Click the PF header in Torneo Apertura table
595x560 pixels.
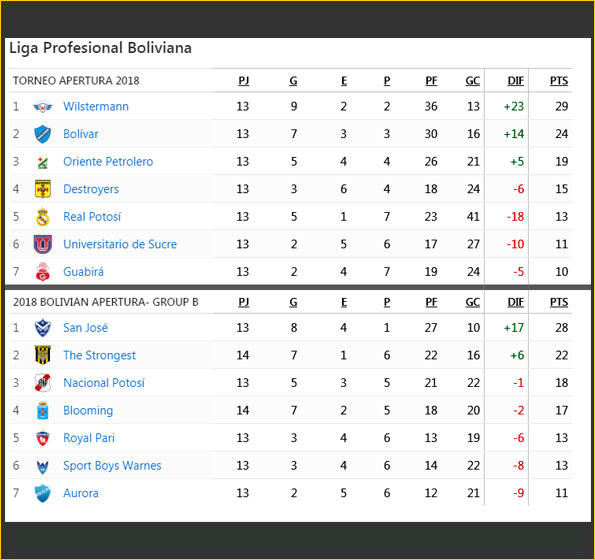point(431,81)
